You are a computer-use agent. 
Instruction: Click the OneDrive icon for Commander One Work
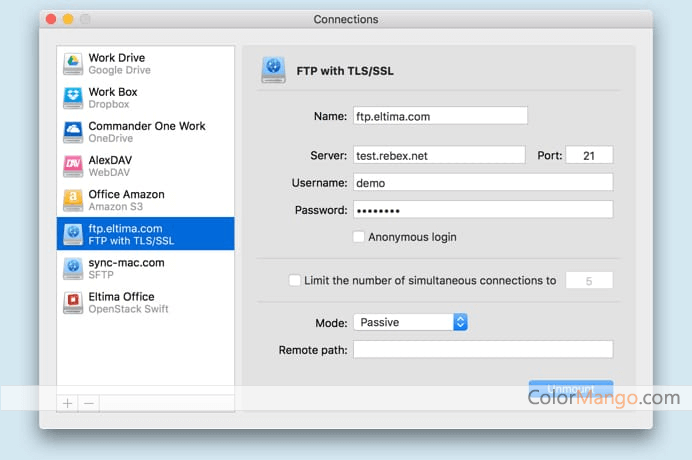[73, 132]
